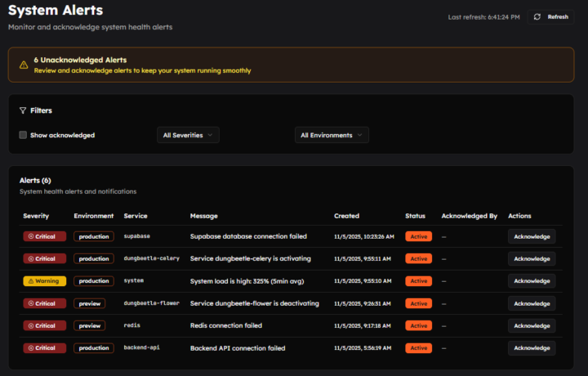Click the Created column header

point(346,216)
